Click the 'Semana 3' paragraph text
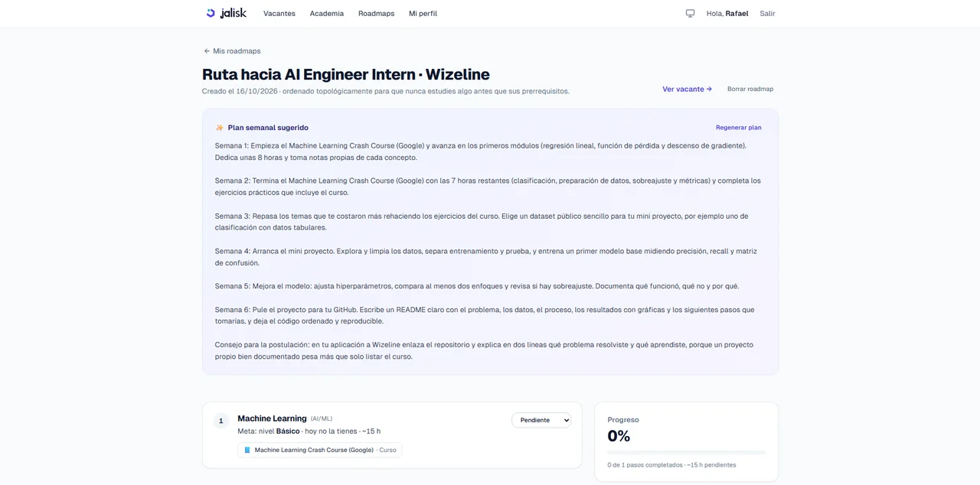The image size is (980, 485). click(482, 222)
